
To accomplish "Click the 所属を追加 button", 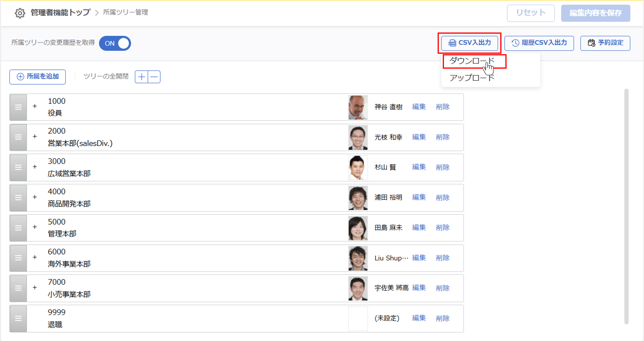I will tap(37, 77).
